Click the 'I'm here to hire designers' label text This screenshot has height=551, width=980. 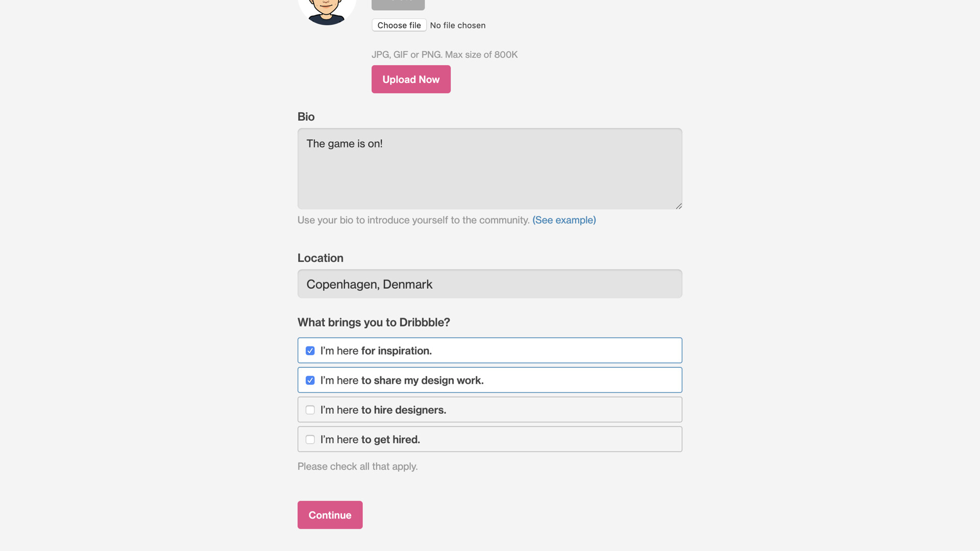383,410
